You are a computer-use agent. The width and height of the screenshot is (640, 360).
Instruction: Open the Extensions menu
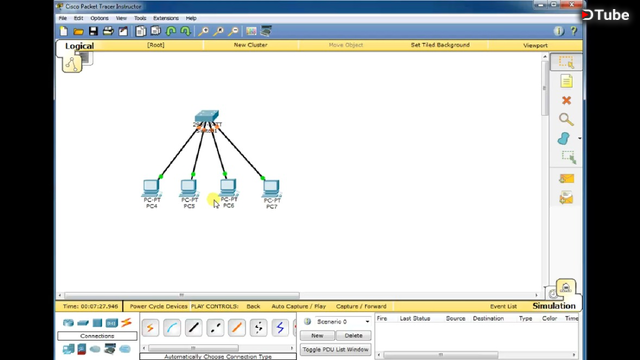(x=166, y=18)
